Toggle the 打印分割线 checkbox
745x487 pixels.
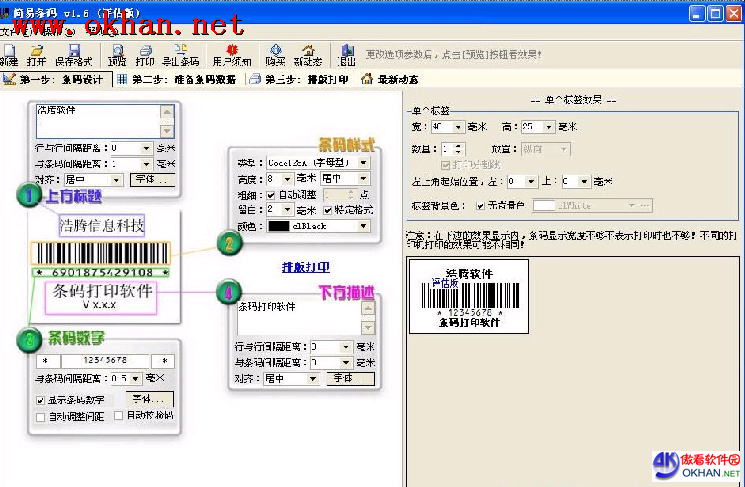click(x=445, y=165)
